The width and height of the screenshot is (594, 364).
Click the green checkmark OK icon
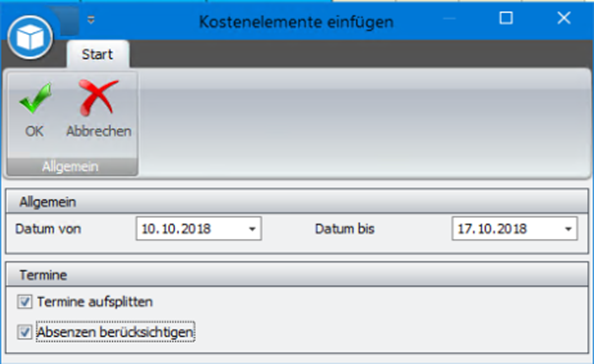pyautogui.click(x=35, y=98)
